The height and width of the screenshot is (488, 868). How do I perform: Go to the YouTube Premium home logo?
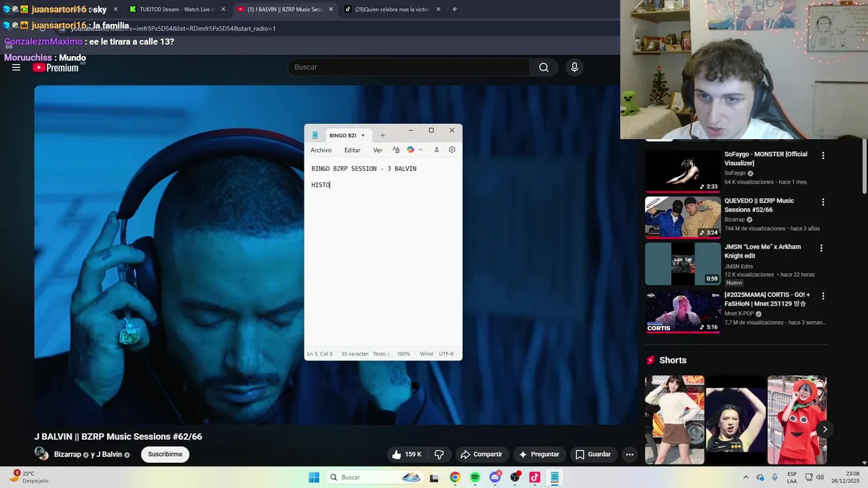56,68
